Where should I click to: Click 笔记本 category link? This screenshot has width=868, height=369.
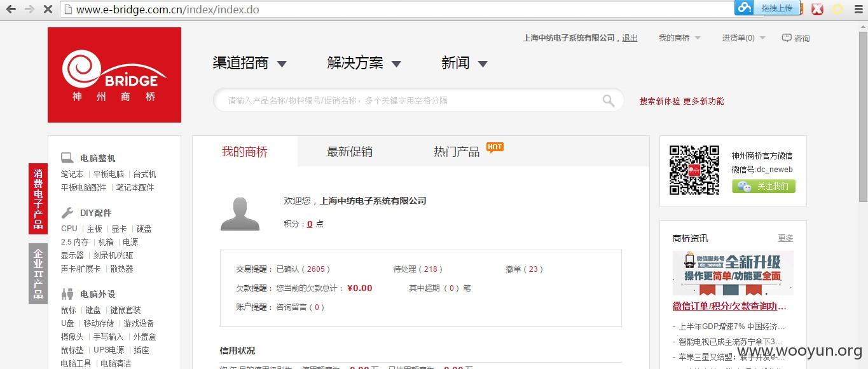point(72,174)
